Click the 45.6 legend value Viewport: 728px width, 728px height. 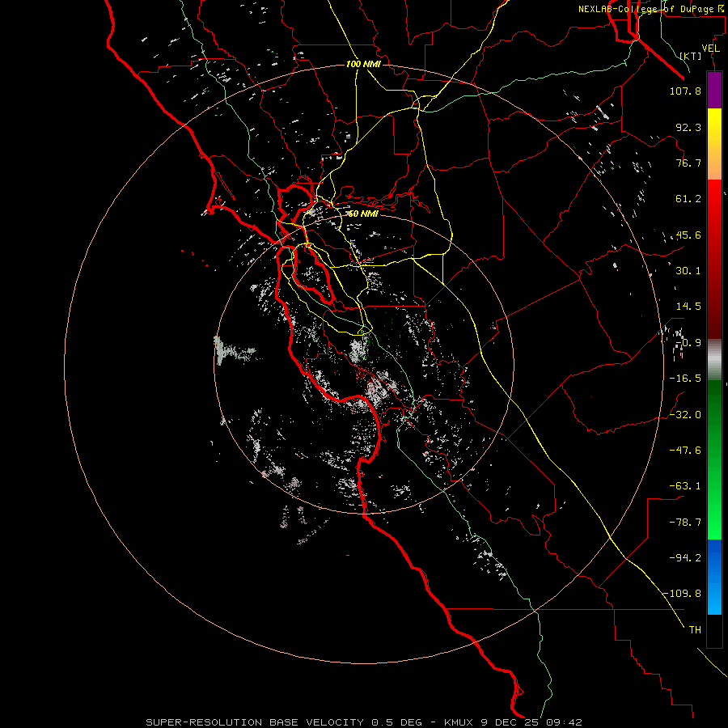[x=688, y=235]
